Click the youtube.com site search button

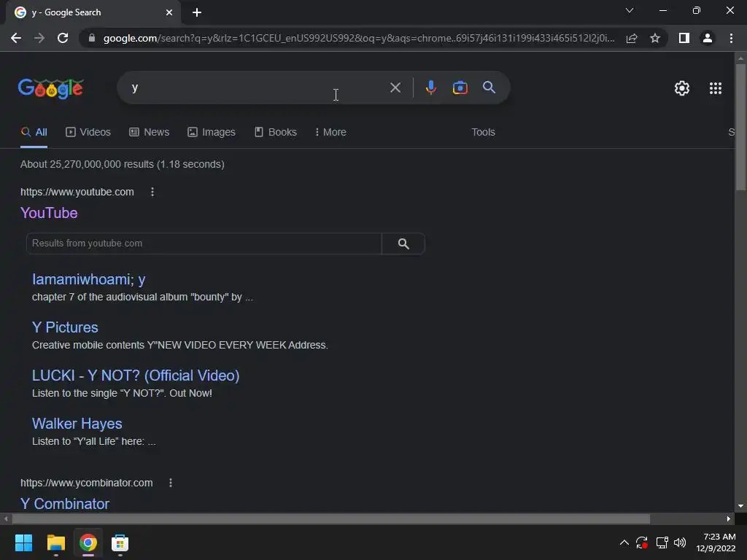[403, 244]
